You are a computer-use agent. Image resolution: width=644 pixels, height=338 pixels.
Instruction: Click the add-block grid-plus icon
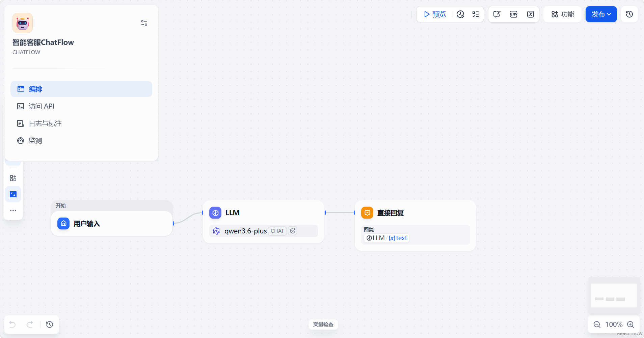pos(13,178)
